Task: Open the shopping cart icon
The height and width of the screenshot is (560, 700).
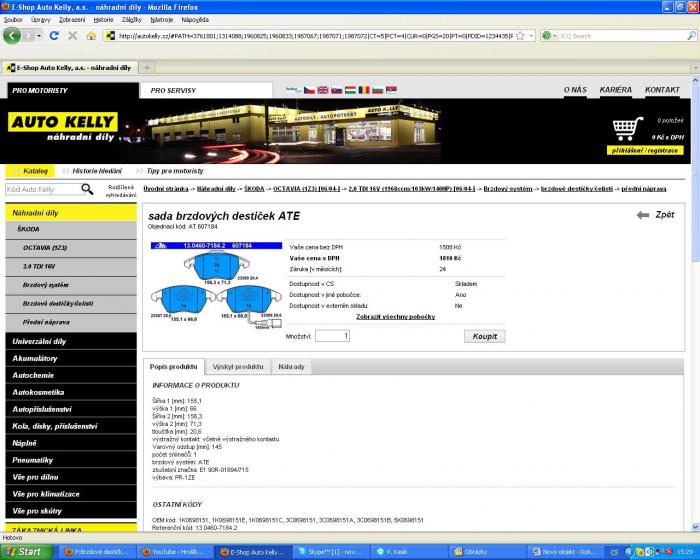Action: (628, 129)
